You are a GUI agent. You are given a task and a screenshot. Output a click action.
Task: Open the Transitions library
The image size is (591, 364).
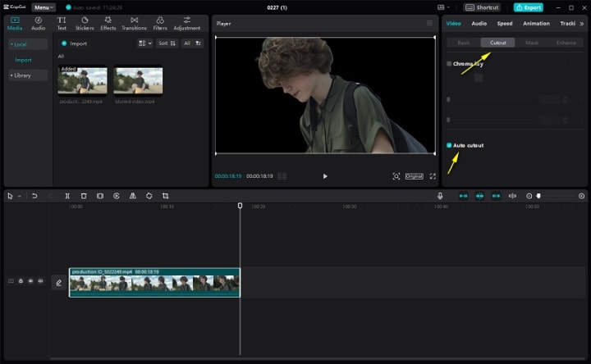134,22
